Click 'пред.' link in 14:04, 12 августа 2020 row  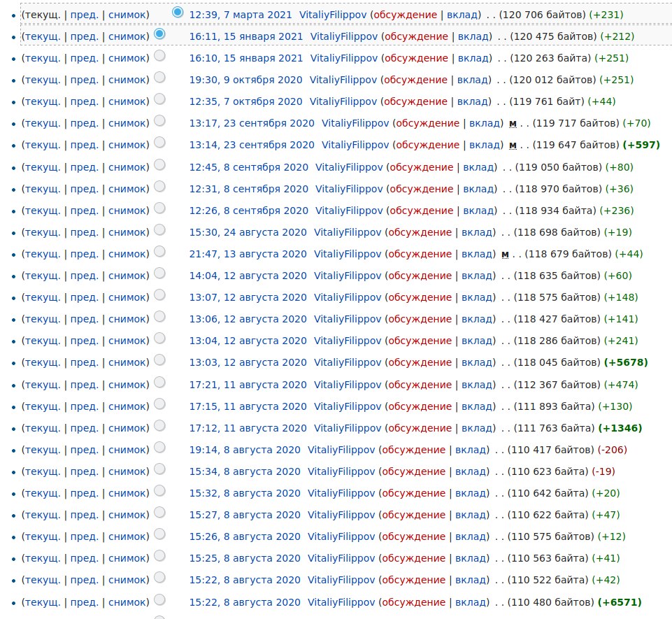pyautogui.click(x=85, y=276)
